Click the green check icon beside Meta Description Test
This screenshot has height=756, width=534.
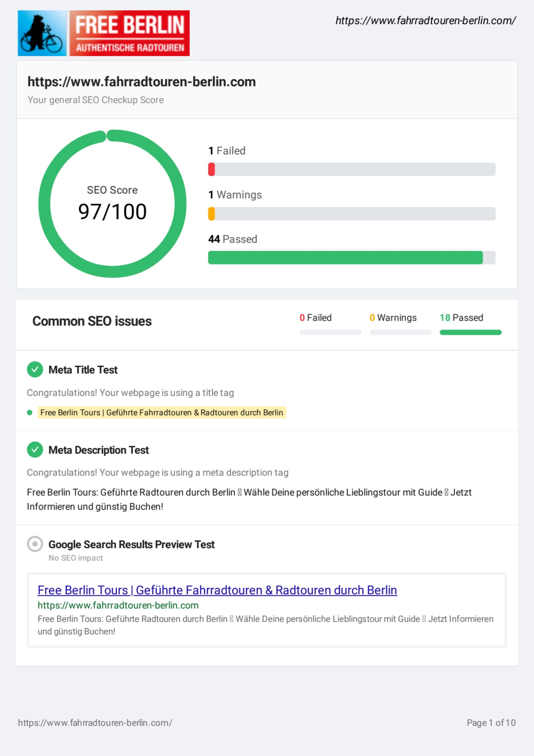(x=35, y=450)
